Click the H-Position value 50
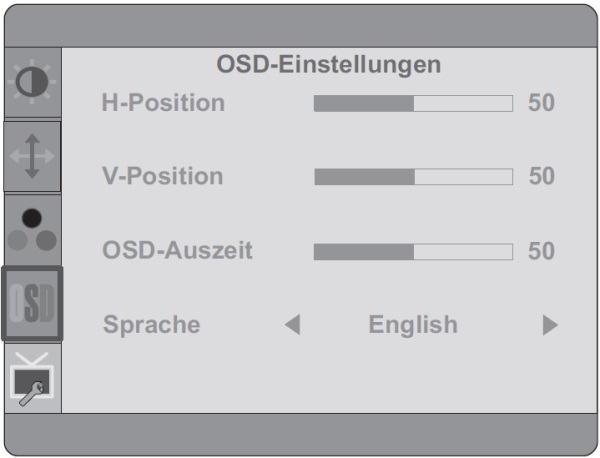Image resolution: width=600 pixels, height=458 pixels. [541, 103]
